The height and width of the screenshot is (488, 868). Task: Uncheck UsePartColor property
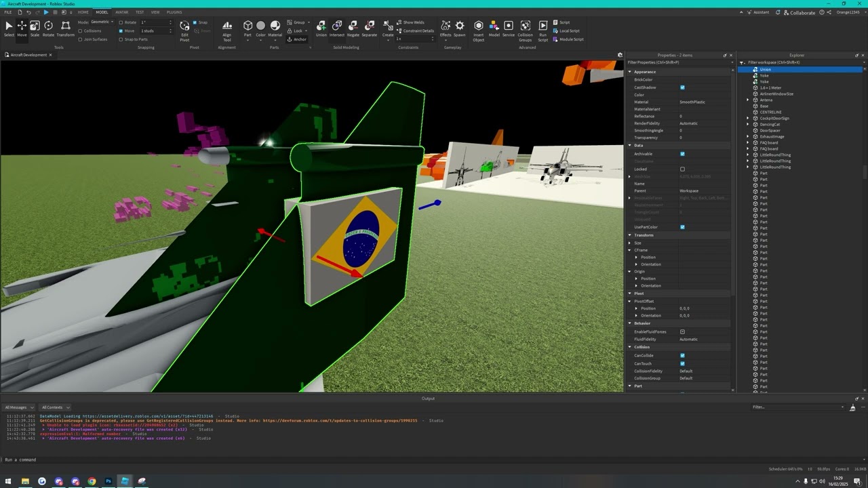tap(682, 227)
